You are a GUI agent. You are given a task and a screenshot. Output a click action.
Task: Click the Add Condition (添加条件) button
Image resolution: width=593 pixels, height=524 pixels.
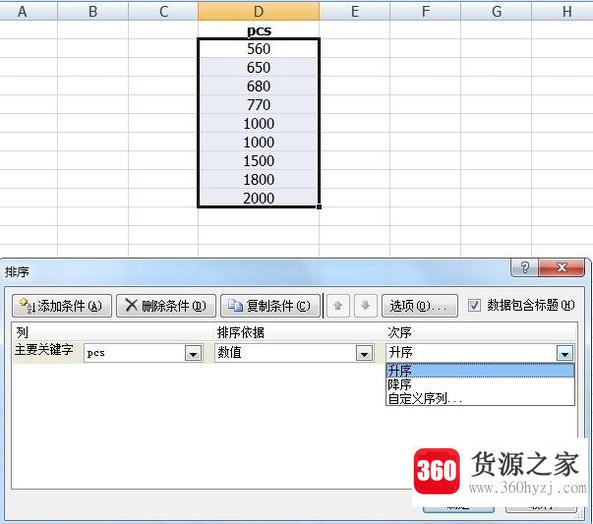62,305
